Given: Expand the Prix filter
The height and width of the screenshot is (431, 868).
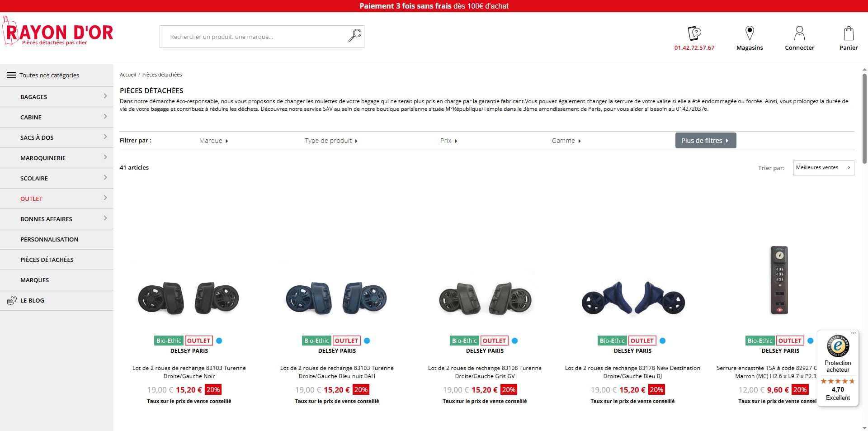Looking at the screenshot, I should click(448, 141).
